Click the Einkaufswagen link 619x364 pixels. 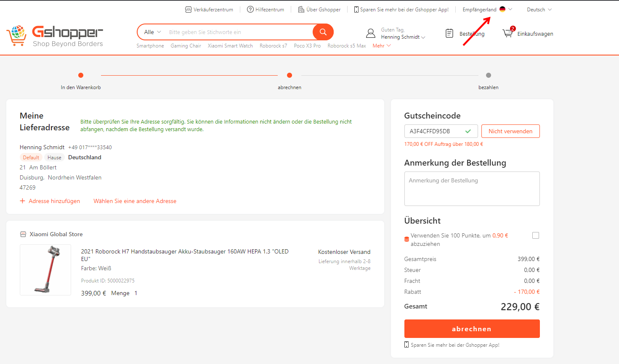click(535, 34)
